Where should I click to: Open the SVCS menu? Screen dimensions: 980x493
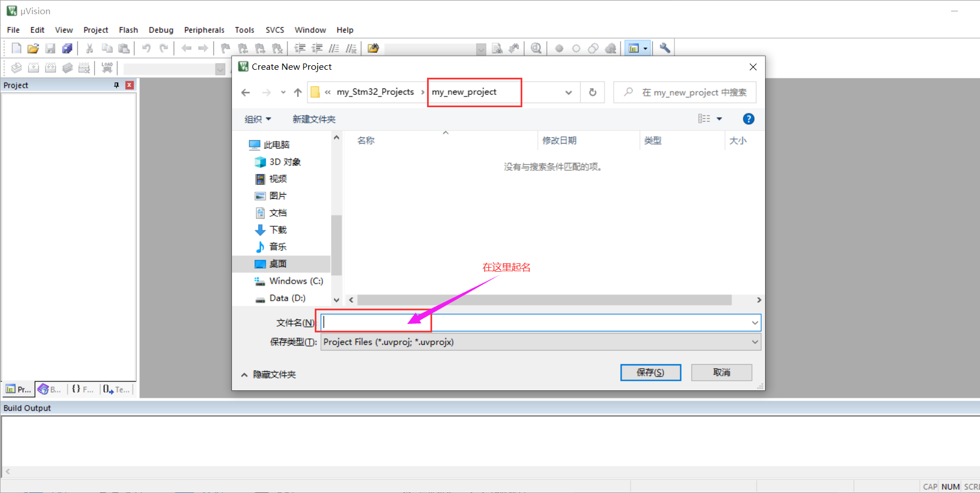coord(274,30)
